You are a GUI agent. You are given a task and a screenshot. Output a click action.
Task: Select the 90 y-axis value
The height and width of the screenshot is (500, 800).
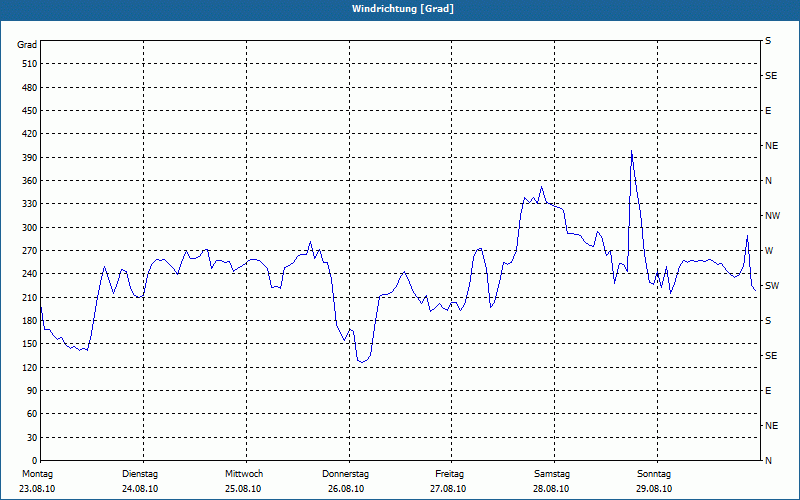(32, 391)
